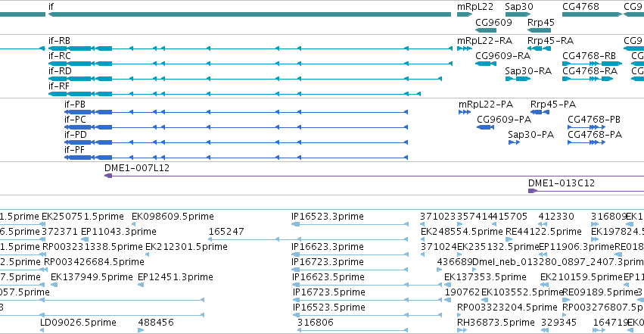The width and height of the screenshot is (644, 334).
Task: Select the mRpL22 gene label
Action: point(475,7)
